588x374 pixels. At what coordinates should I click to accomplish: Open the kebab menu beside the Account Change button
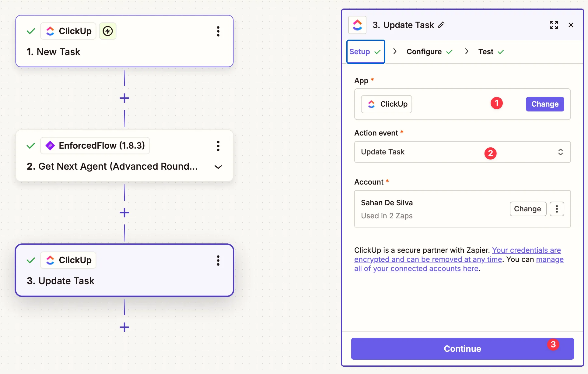557,209
